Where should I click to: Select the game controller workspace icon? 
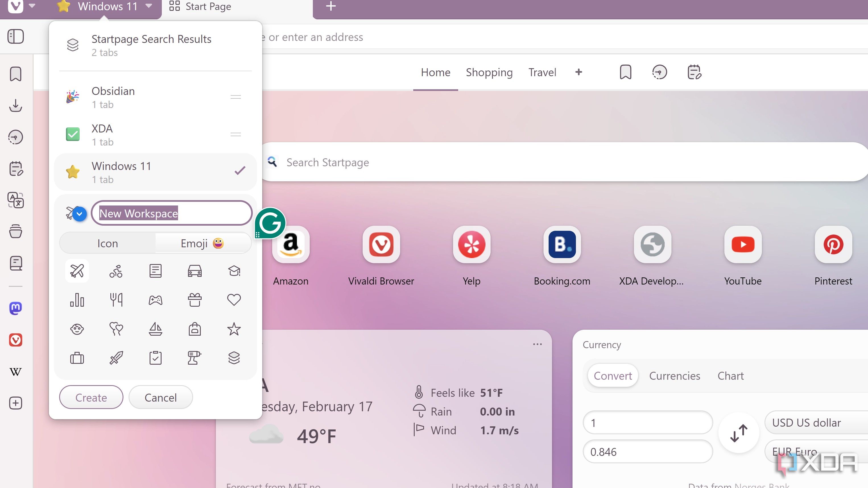pyautogui.click(x=155, y=300)
